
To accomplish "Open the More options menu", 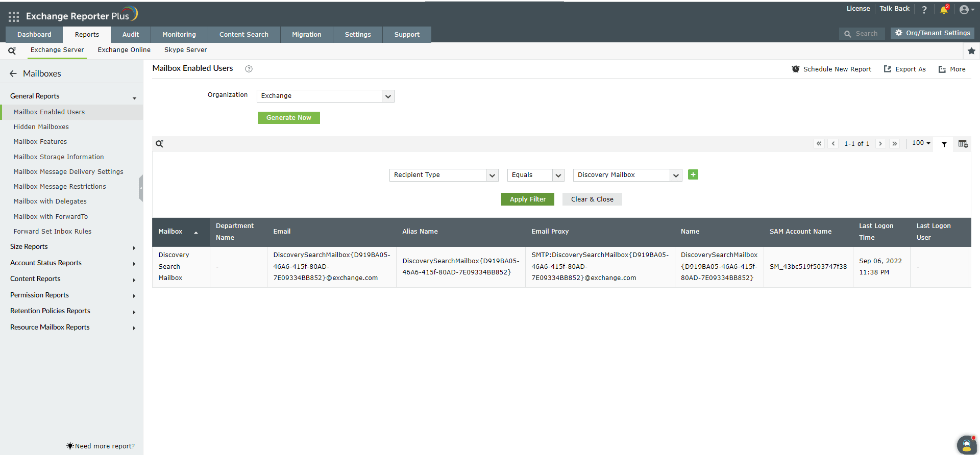I will click(952, 69).
